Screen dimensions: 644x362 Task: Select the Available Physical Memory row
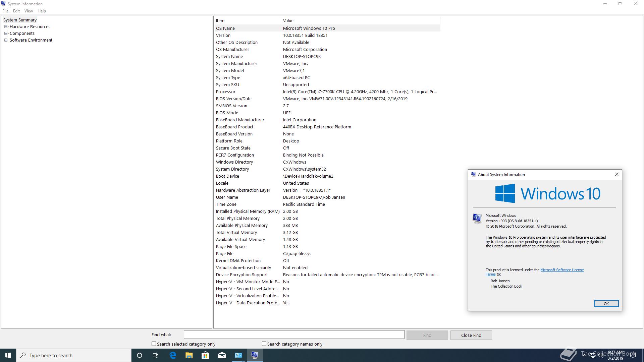coord(327,225)
